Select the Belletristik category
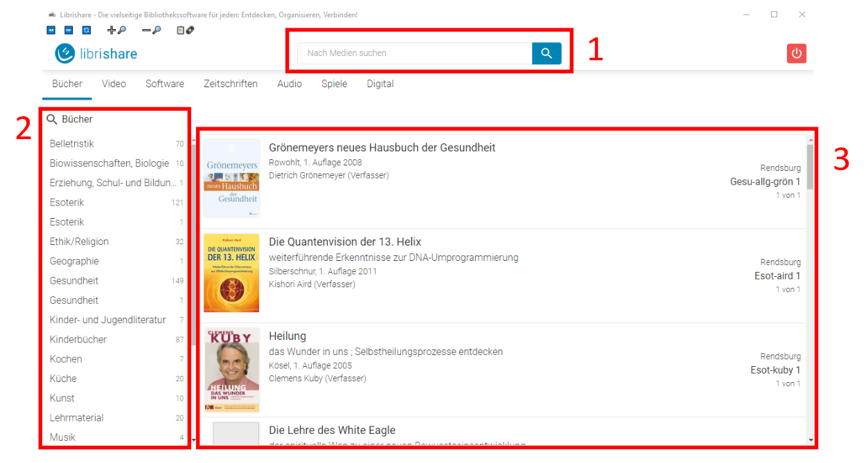Screen dimensions: 868x463 click(x=72, y=144)
